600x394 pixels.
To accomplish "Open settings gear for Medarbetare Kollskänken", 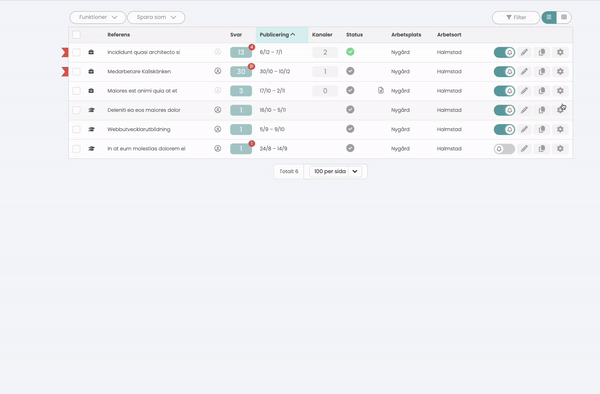I will coord(560,72).
